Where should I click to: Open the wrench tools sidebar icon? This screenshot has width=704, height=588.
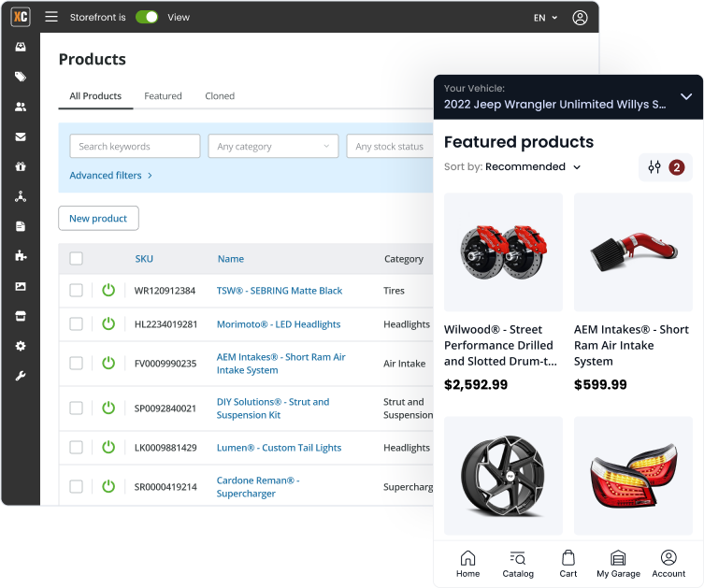point(21,376)
